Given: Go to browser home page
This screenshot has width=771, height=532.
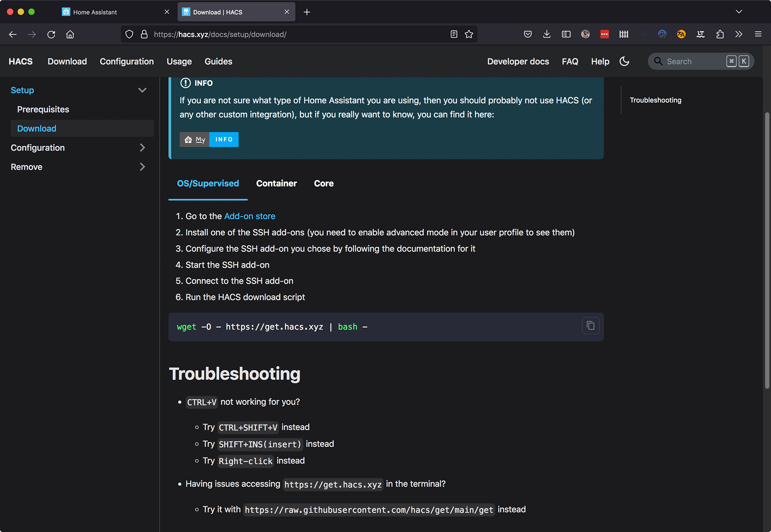Looking at the screenshot, I should pos(70,35).
